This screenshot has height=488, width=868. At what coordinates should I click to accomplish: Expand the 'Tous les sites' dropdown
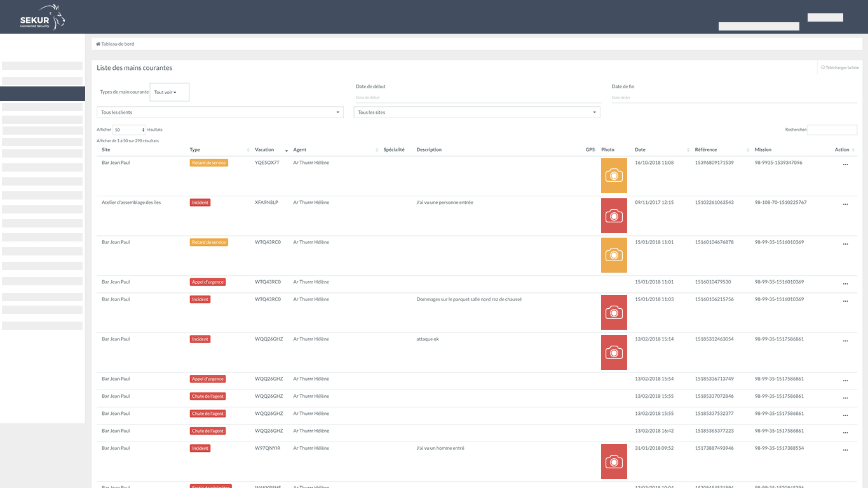pyautogui.click(x=477, y=112)
